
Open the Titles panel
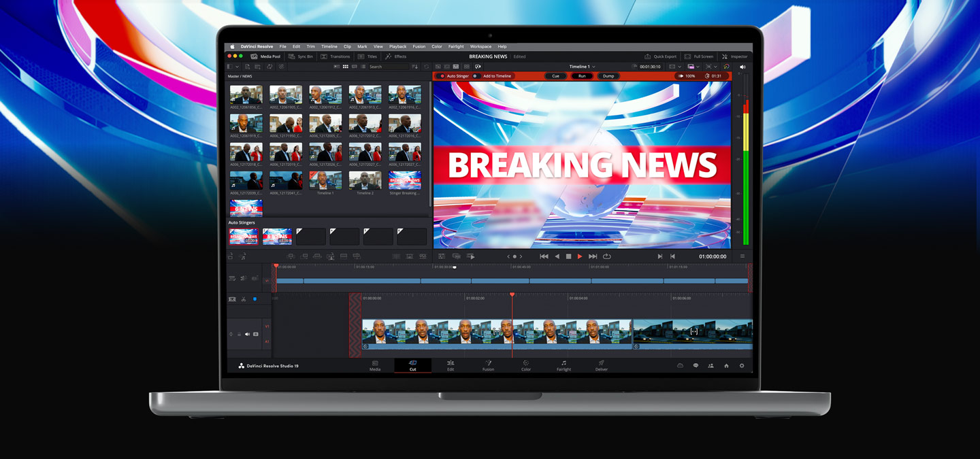click(x=365, y=56)
